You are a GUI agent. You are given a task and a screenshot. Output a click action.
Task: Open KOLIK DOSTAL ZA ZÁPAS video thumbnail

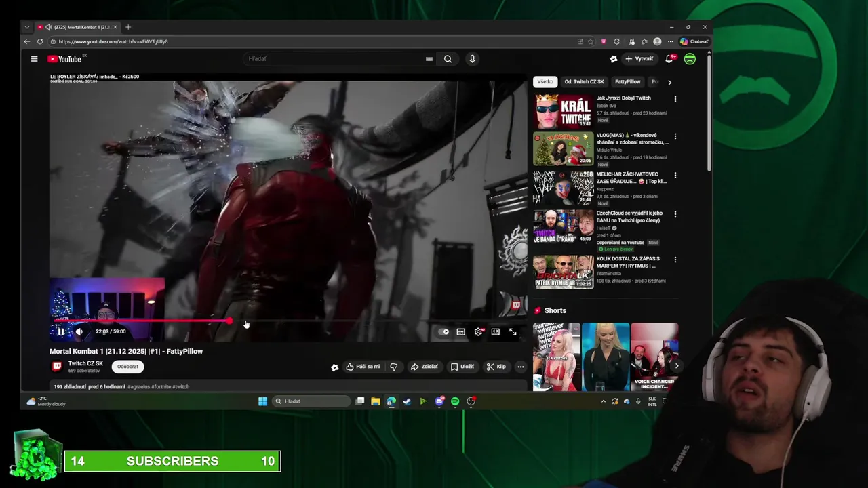563,272
